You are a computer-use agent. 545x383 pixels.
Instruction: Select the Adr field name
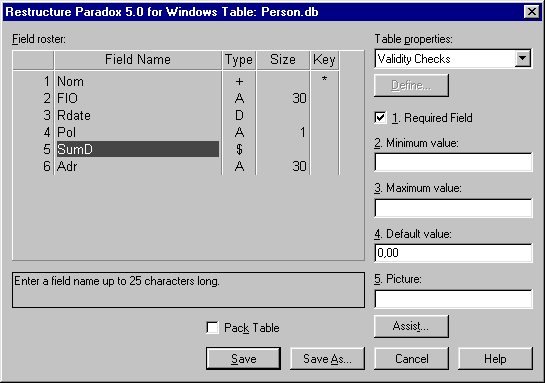138,166
